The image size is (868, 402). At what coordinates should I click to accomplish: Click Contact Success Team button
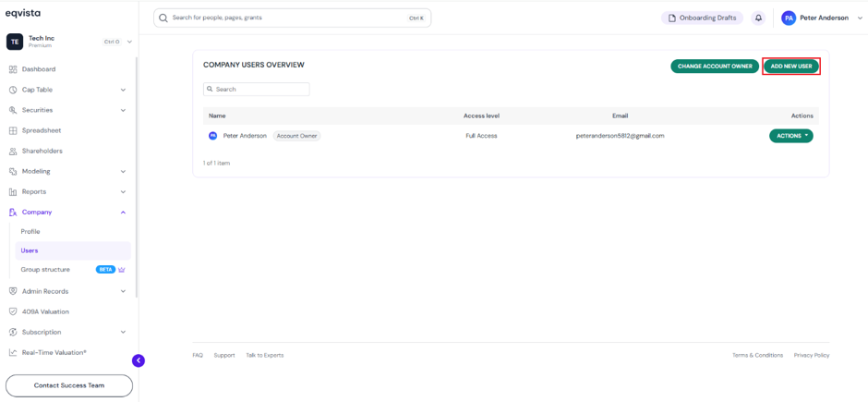coord(69,386)
